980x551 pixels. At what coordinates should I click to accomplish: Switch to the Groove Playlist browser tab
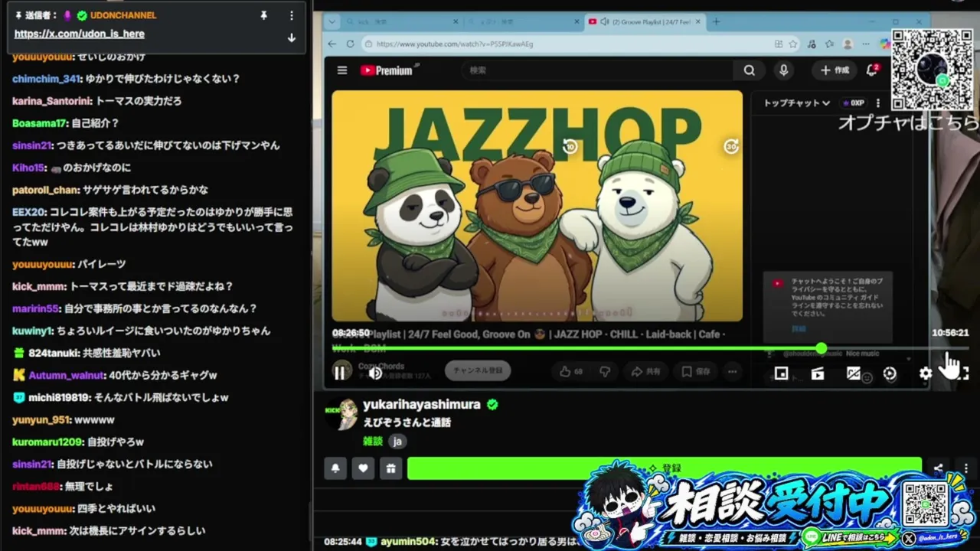(644, 21)
